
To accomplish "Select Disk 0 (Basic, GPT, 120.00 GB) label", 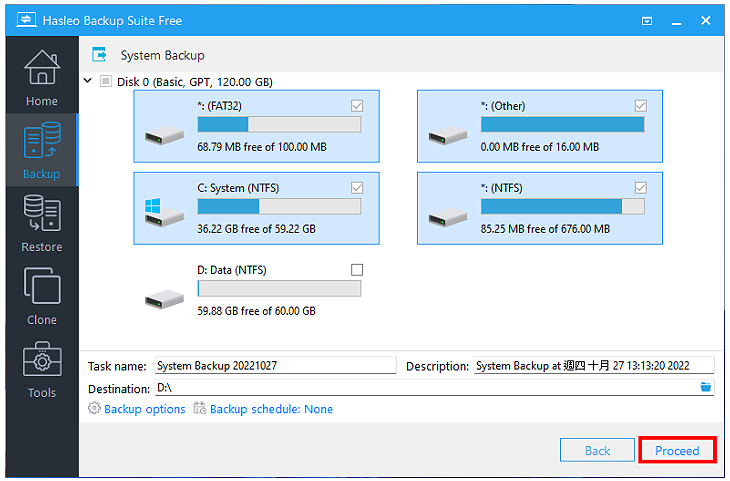I will 195,82.
